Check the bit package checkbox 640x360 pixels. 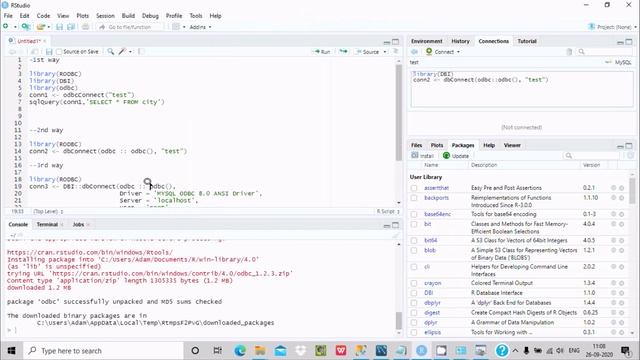414,224
